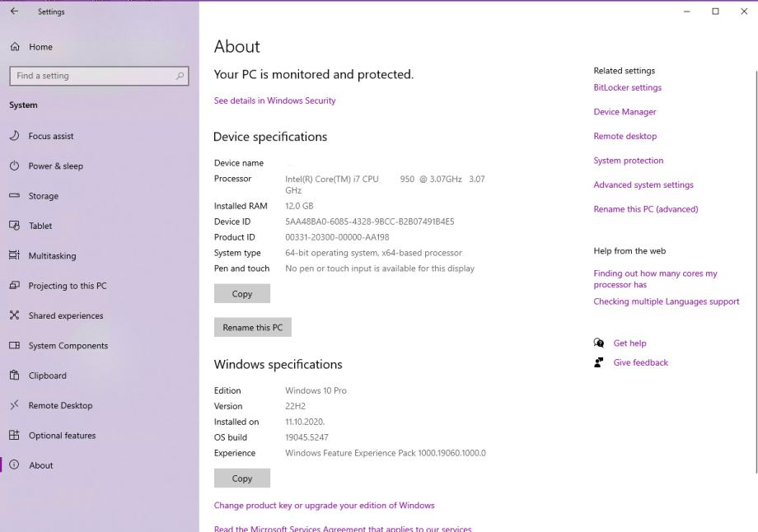Click the Windows Feature Experience Pack value
This screenshot has height=532, width=758.
(x=386, y=453)
